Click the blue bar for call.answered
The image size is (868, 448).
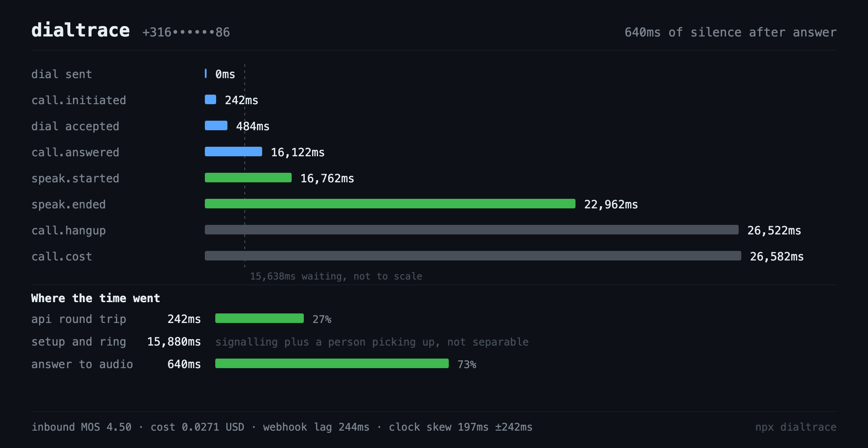pos(233,152)
